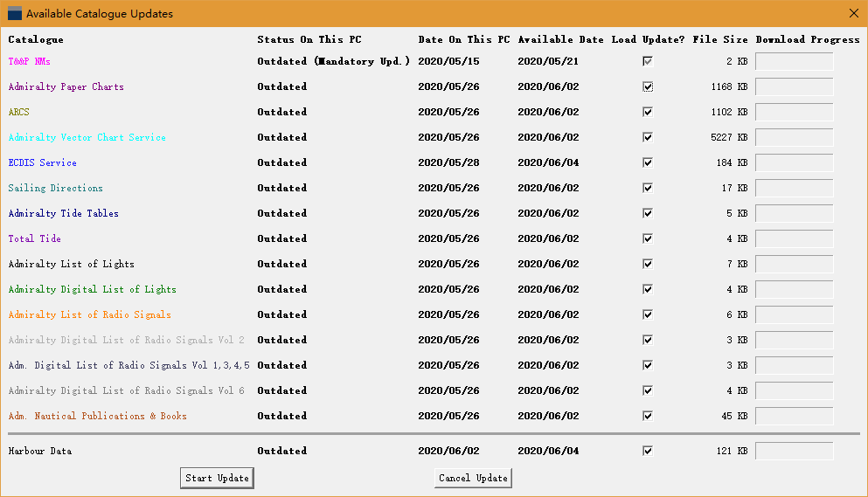This screenshot has width=868, height=497.
Task: Click ECDIS Service download progress bar
Action: coord(794,162)
